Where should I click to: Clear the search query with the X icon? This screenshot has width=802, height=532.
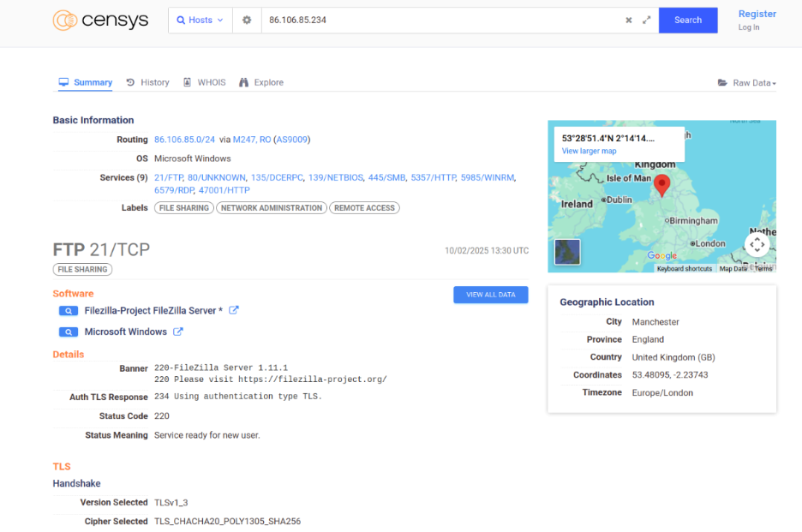tap(628, 20)
